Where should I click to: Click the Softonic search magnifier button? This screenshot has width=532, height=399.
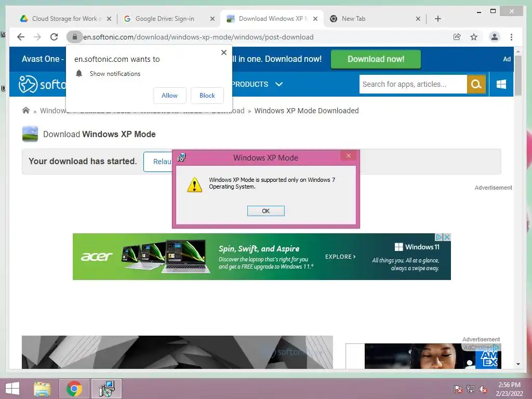(x=476, y=84)
